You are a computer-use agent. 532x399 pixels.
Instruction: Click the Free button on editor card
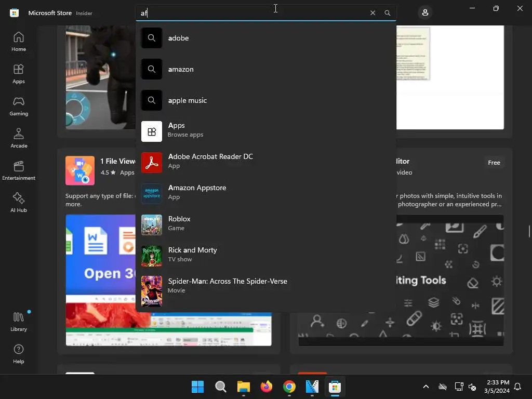point(494,163)
